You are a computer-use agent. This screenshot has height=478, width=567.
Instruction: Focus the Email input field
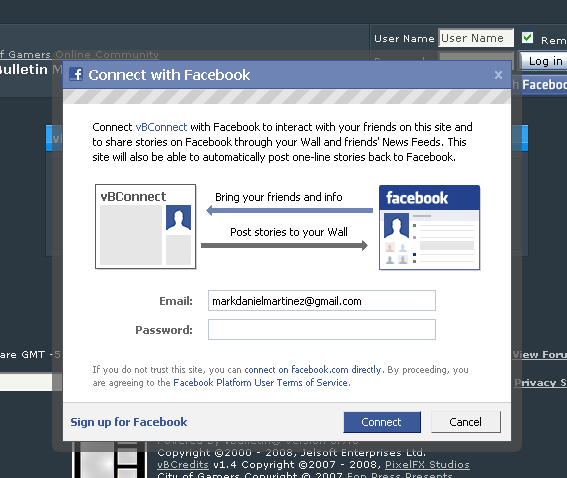pyautogui.click(x=322, y=300)
